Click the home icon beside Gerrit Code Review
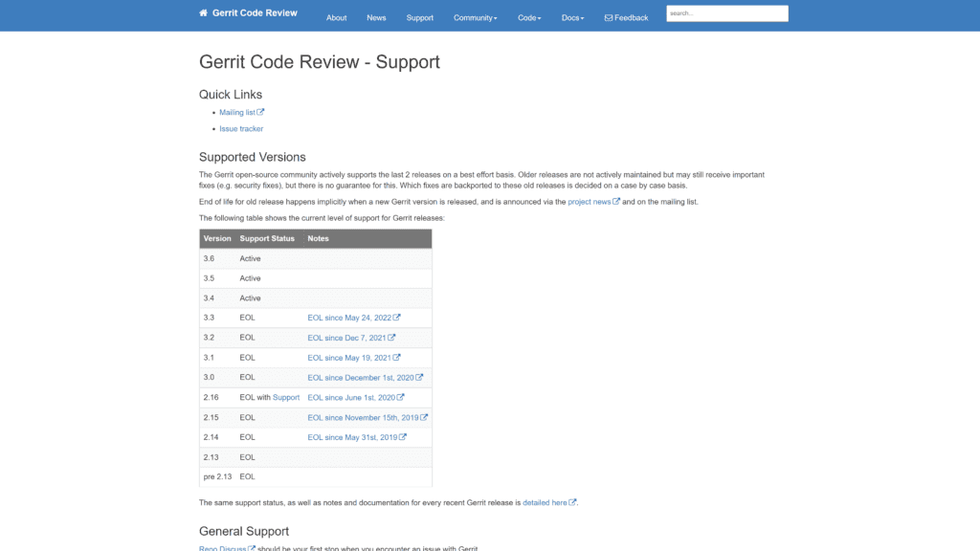 (x=203, y=12)
